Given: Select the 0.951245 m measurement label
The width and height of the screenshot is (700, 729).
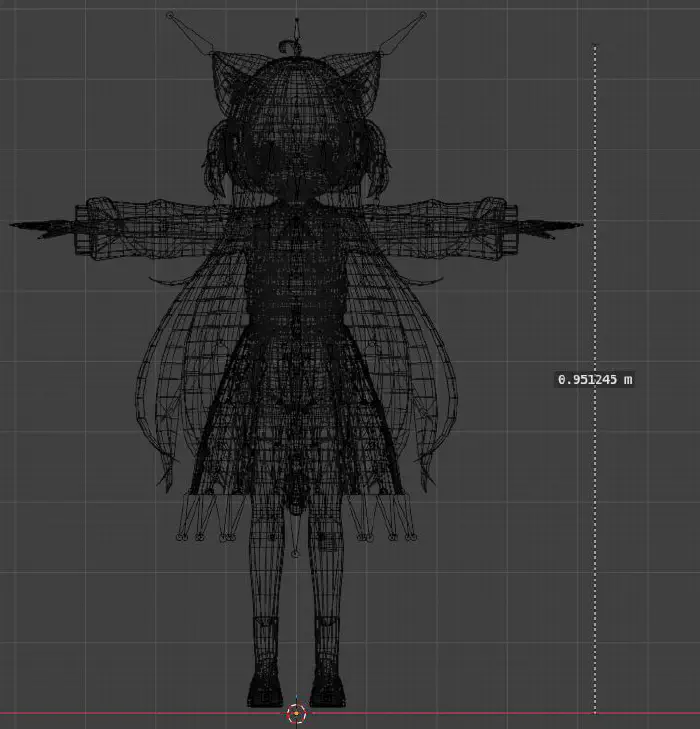Looking at the screenshot, I should tap(595, 380).
